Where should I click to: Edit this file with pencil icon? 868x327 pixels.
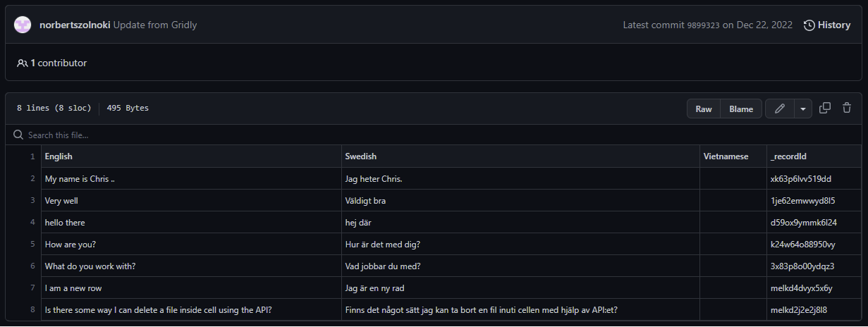pyautogui.click(x=779, y=109)
